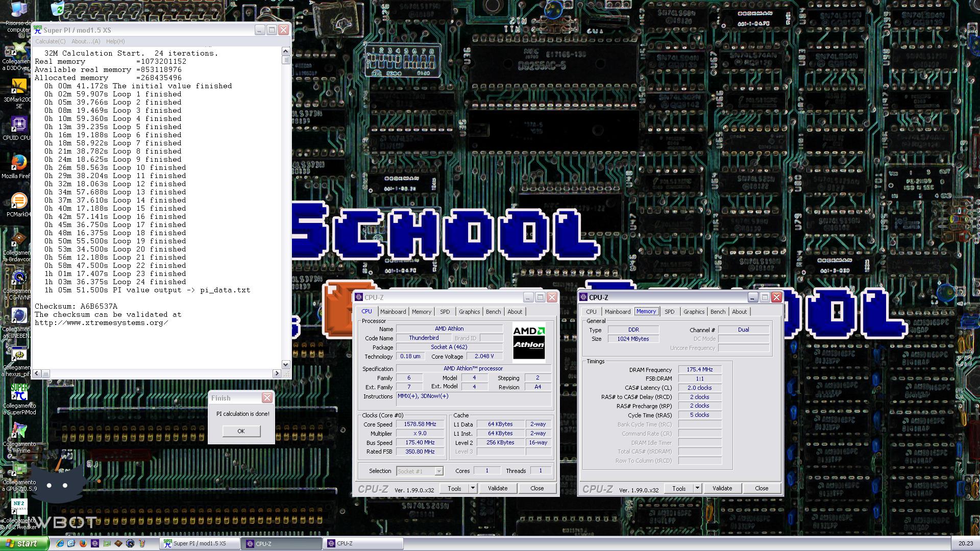This screenshot has height=551, width=980.
Task: Select Mainboard tab in right CPU-Z window
Action: (618, 312)
